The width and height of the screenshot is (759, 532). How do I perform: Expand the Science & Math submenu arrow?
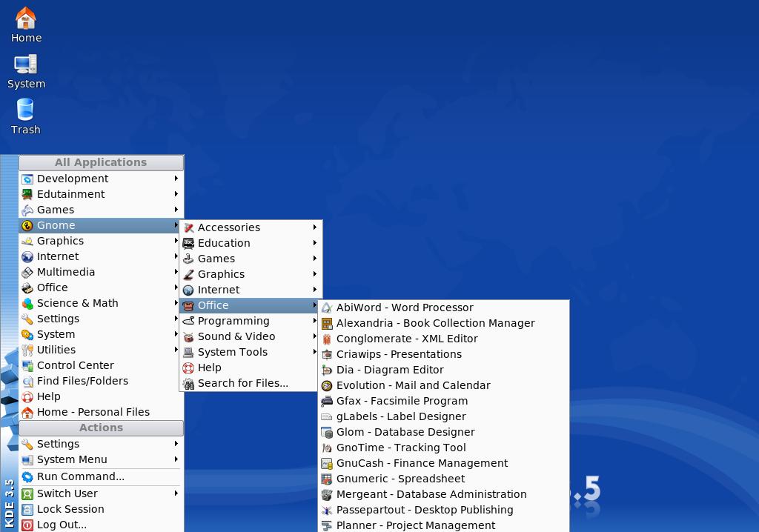[x=176, y=303]
